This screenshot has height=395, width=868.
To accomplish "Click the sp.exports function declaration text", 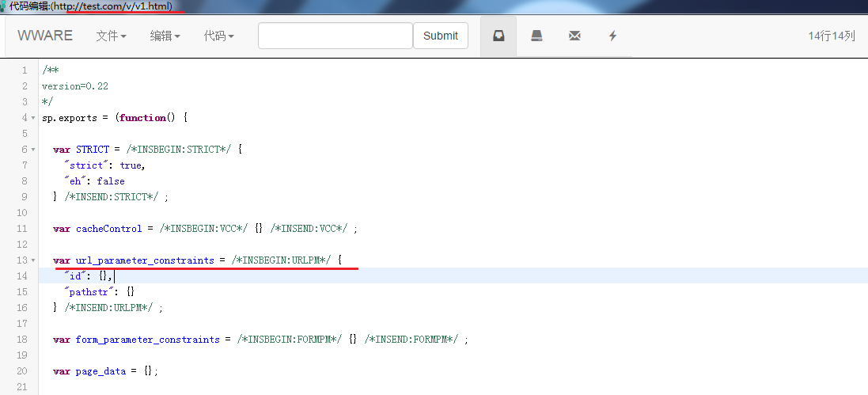I will [x=116, y=118].
